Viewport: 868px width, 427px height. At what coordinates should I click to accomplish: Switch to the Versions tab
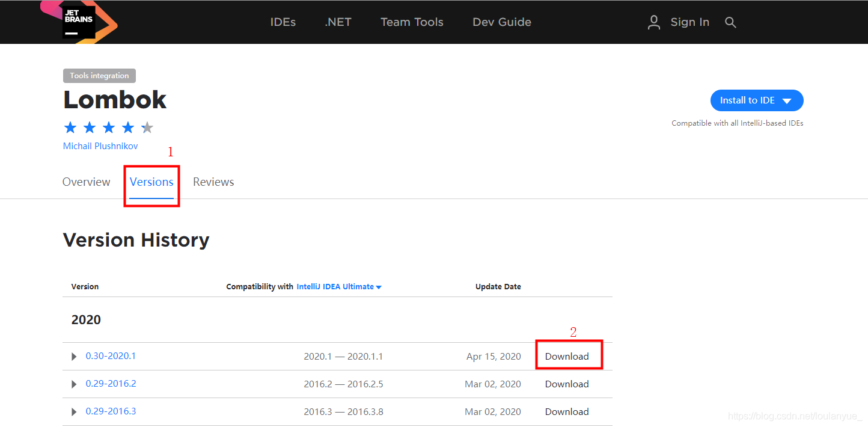(x=151, y=182)
